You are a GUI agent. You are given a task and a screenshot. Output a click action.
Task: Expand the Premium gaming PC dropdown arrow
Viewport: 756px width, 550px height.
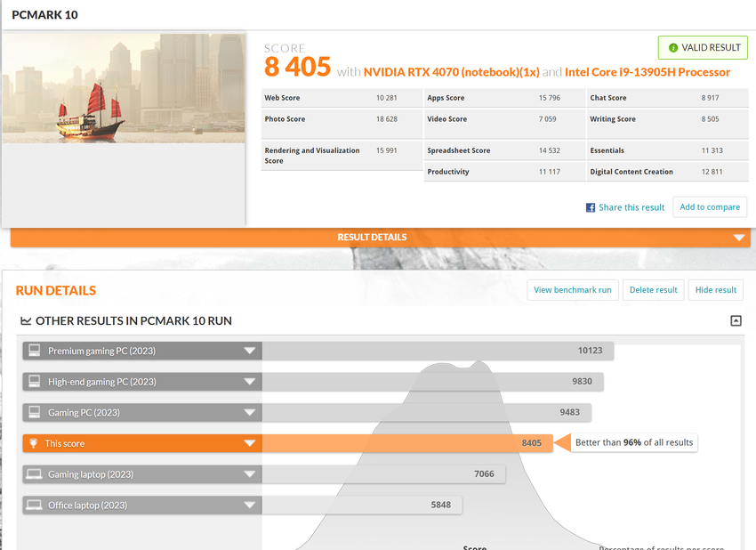tap(250, 351)
